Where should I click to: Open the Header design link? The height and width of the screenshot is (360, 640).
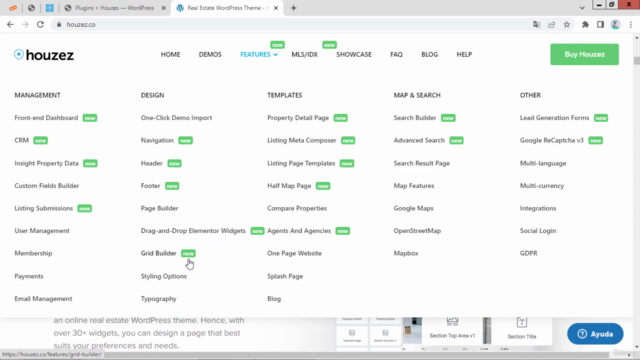[151, 163]
